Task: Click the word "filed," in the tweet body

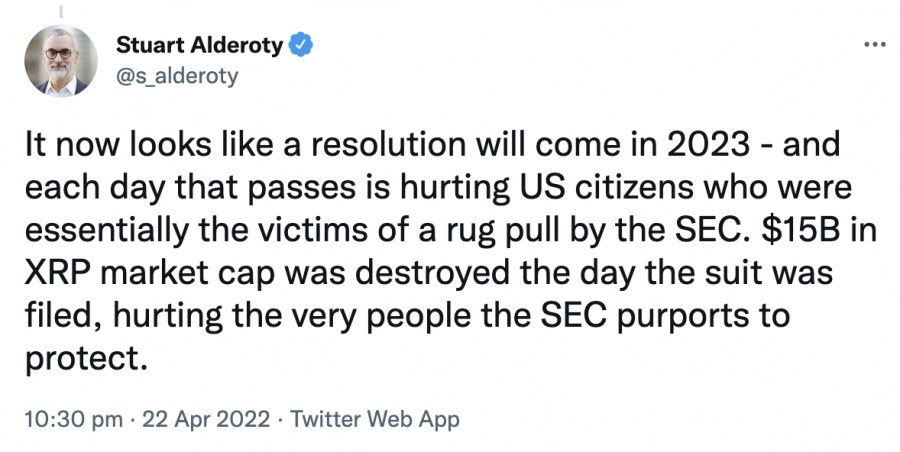Action: 64,317
